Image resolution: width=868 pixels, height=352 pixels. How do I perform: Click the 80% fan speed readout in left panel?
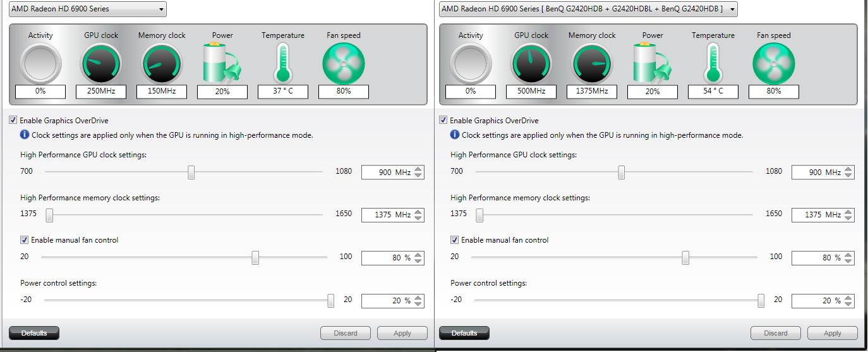tap(344, 92)
